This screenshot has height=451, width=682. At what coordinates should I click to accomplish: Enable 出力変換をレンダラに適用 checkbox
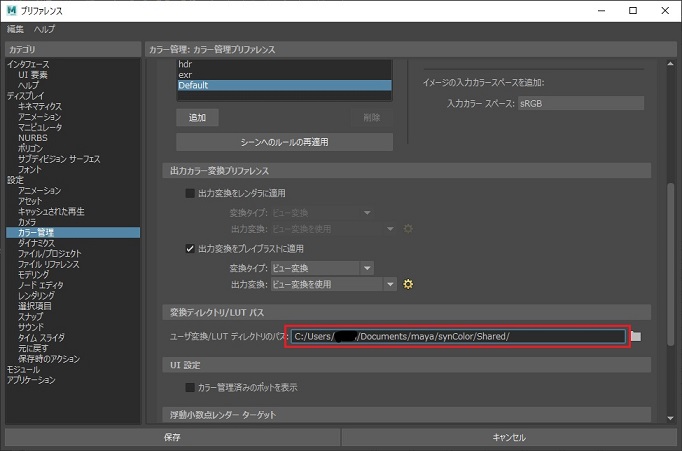point(190,193)
